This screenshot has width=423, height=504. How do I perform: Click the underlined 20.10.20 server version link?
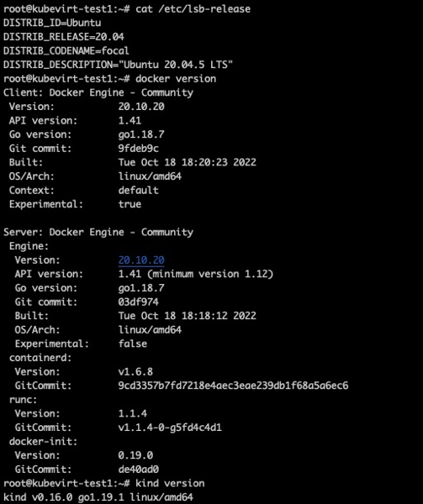(x=141, y=260)
